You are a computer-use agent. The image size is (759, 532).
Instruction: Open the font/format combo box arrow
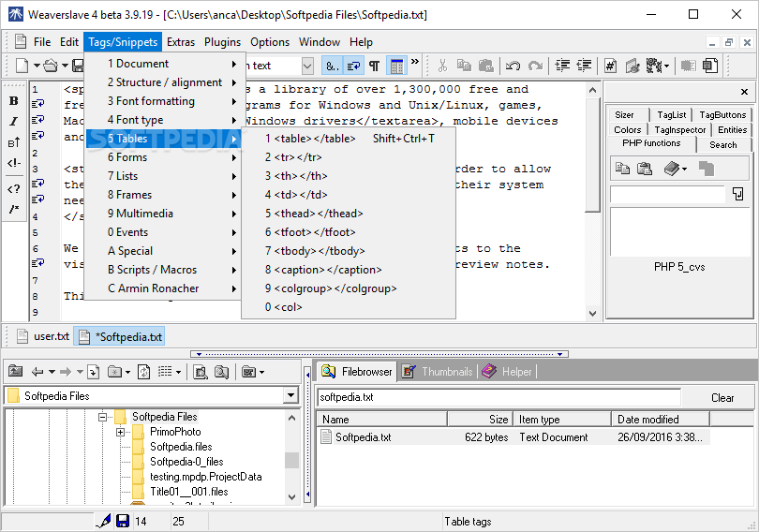[x=307, y=66]
